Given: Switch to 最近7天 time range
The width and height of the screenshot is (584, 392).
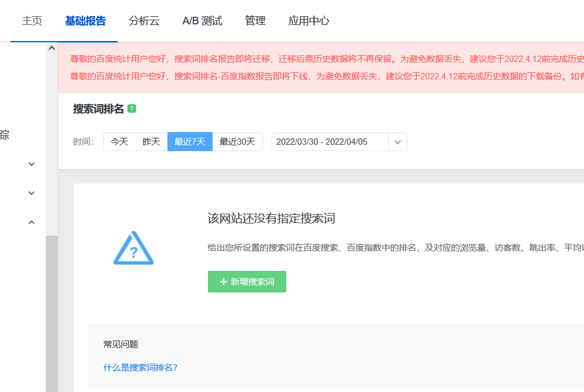Looking at the screenshot, I should tap(189, 142).
